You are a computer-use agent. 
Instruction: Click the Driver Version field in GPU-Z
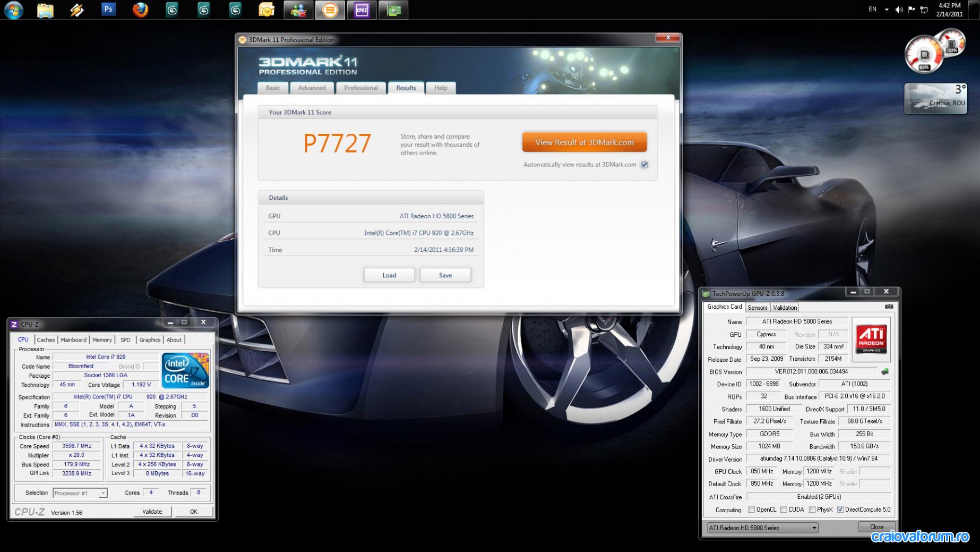819,458
